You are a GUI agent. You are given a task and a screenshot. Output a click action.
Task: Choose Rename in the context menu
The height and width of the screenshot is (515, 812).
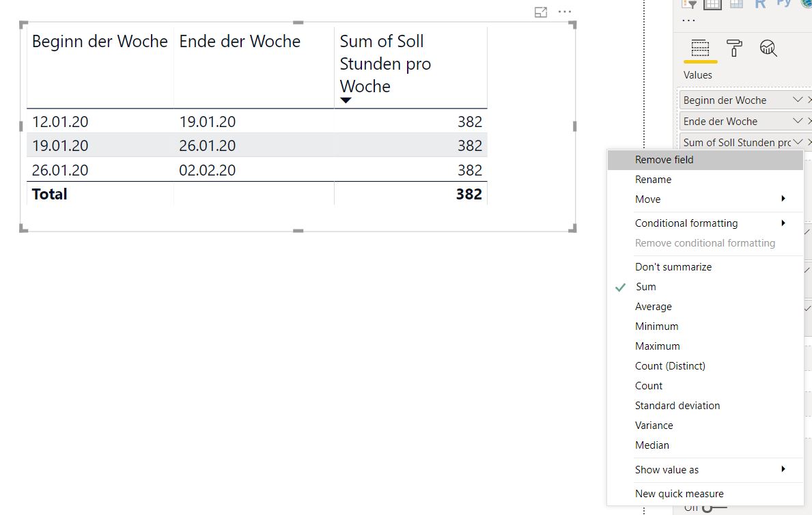tap(705, 179)
